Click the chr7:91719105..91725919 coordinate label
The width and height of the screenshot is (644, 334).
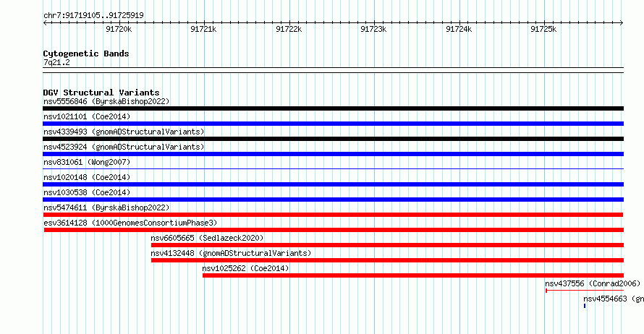[x=93, y=16]
